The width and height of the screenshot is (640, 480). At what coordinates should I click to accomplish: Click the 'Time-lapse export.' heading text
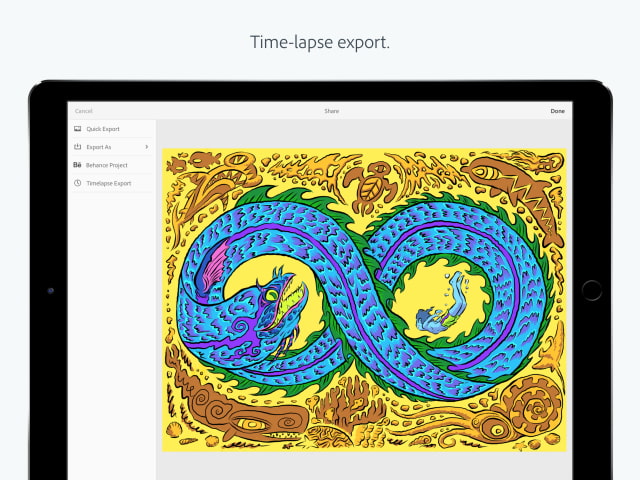[x=319, y=43]
